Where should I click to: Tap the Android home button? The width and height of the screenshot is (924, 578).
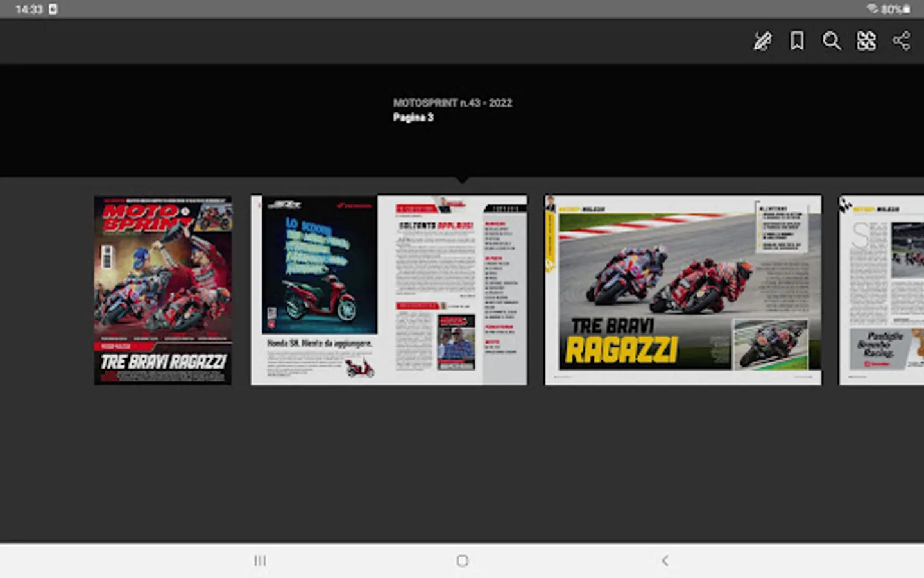[462, 561]
